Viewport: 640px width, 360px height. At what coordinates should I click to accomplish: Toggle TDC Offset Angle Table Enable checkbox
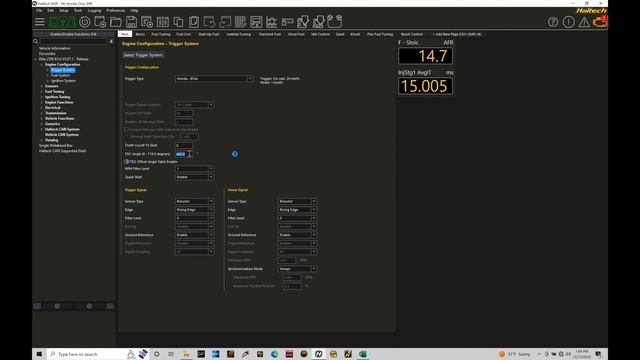coord(127,162)
